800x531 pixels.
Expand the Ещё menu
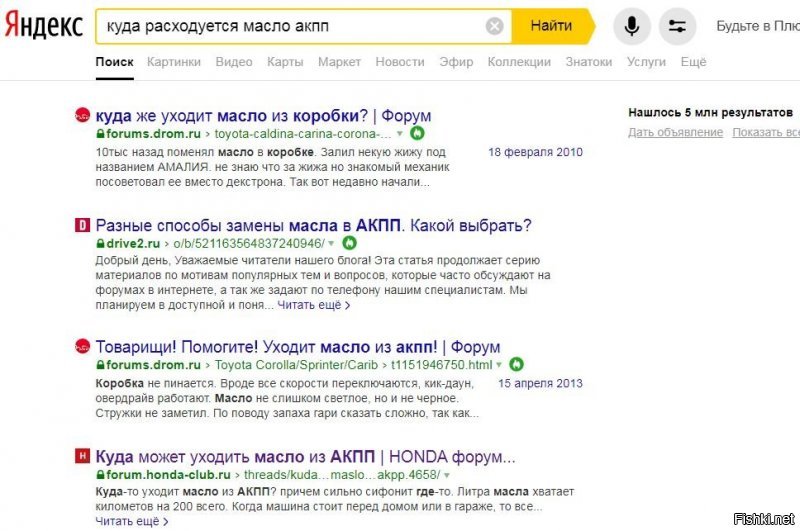pyautogui.click(x=693, y=62)
